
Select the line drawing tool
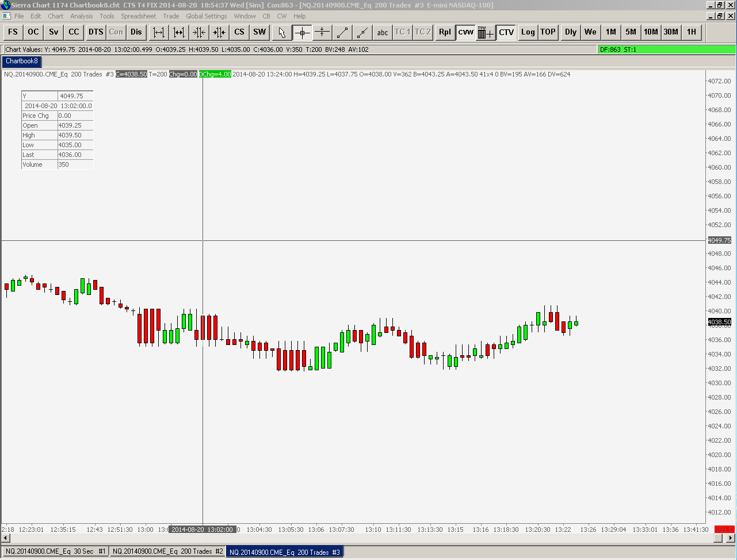point(342,32)
